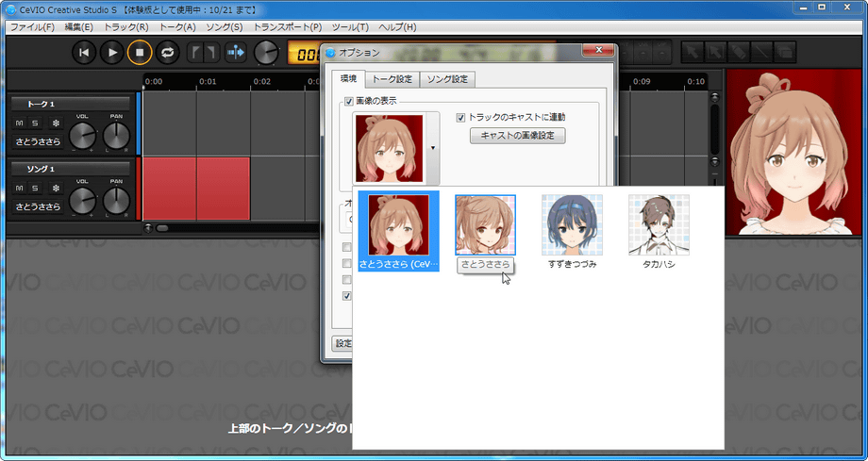Toggle the checked checkbox above the 設定 button

[x=347, y=296]
